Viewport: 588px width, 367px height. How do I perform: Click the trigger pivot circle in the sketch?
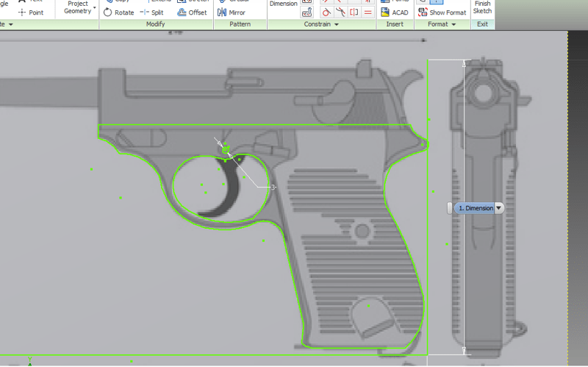coord(226,151)
